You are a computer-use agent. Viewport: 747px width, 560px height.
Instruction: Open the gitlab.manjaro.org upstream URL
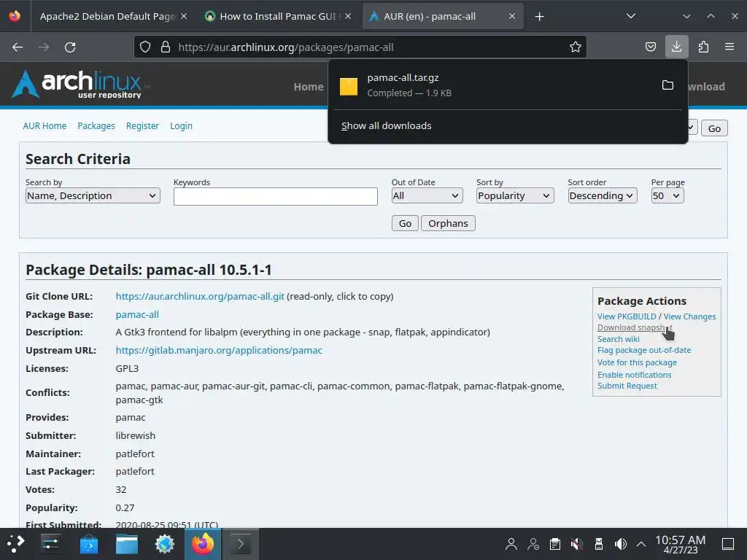tap(219, 351)
